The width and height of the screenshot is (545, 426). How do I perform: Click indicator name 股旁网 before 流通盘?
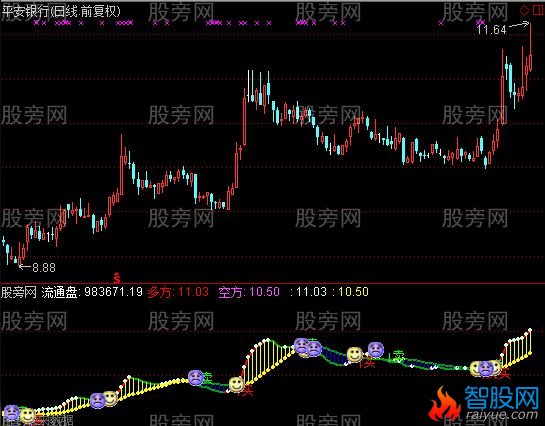18,292
